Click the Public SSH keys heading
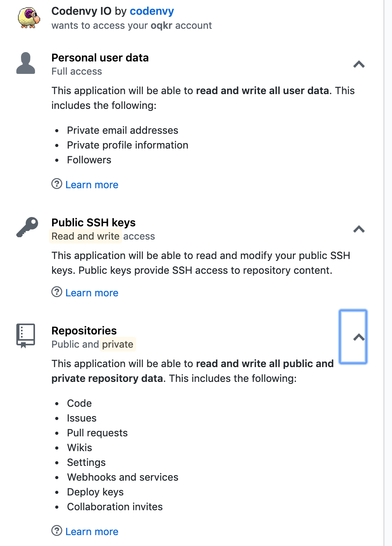 (x=93, y=222)
